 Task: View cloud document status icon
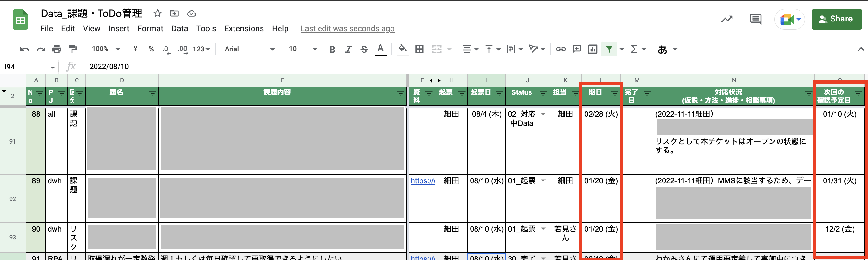click(x=191, y=14)
